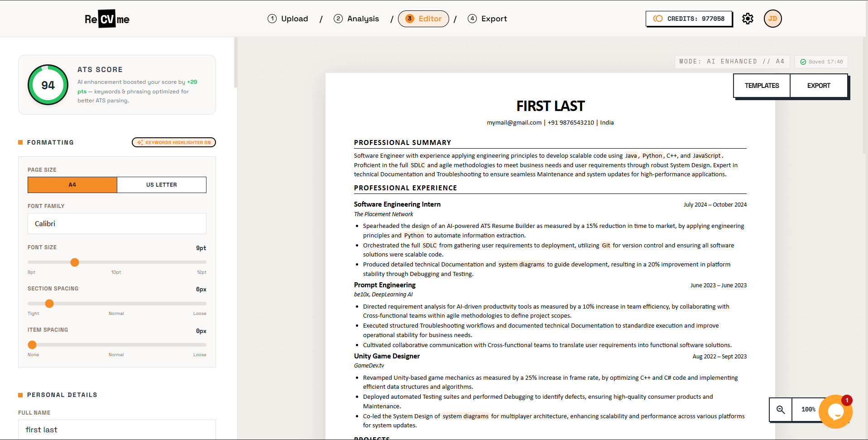Click the GameDev.tv company name
The height and width of the screenshot is (440, 868).
[369, 366]
